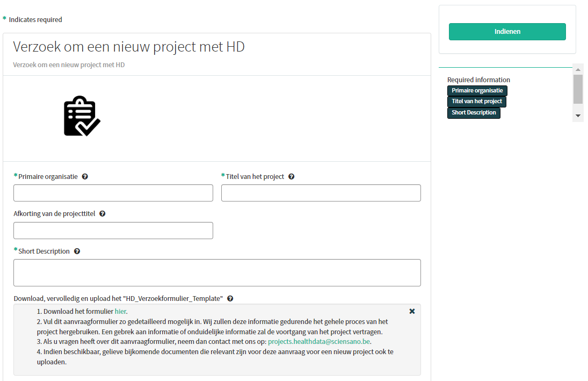Open projects.healthdata@sciensano.be email link

point(319,341)
